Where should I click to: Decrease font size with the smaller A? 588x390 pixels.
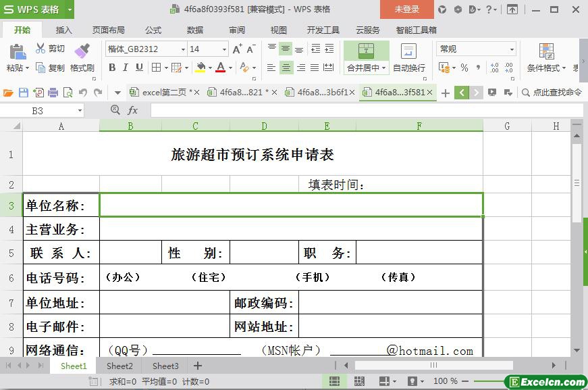tap(251, 49)
